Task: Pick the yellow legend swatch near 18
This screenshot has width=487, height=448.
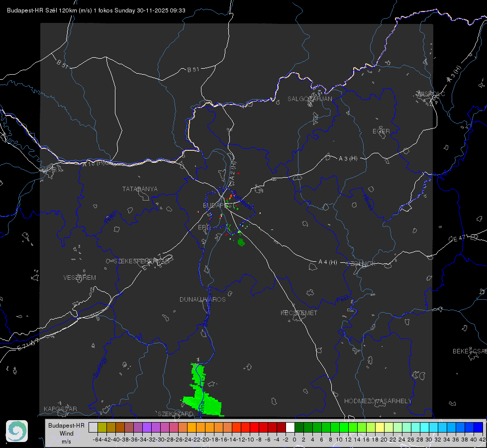Action: pyautogui.click(x=380, y=427)
